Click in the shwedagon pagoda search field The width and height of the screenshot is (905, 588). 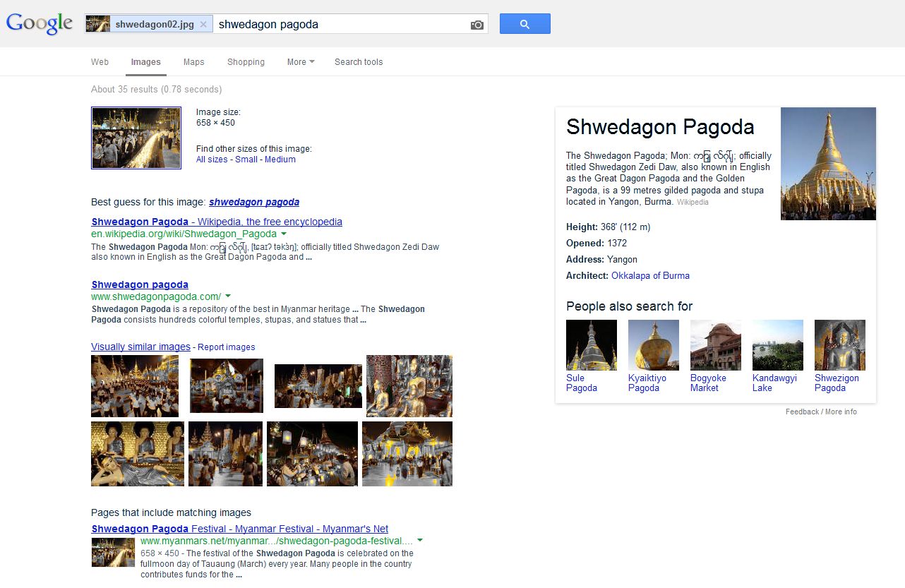(x=341, y=24)
